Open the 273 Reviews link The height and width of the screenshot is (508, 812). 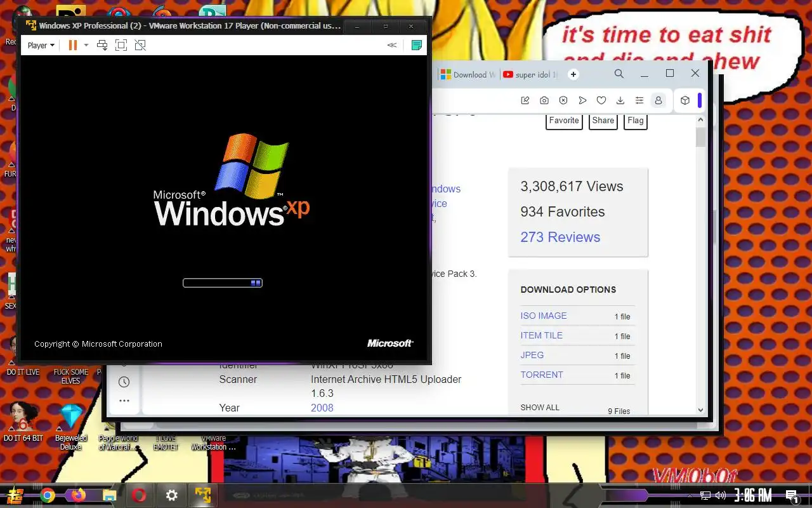[560, 237]
